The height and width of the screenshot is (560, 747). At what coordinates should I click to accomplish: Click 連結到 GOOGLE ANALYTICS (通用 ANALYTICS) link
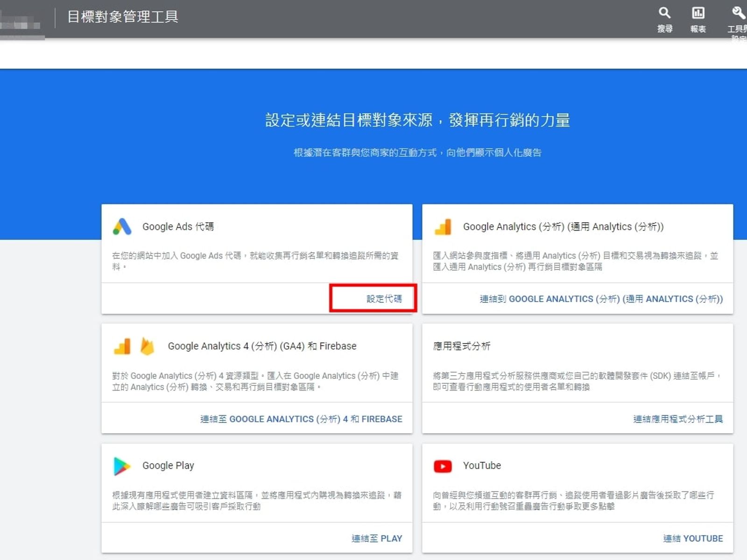601,299
